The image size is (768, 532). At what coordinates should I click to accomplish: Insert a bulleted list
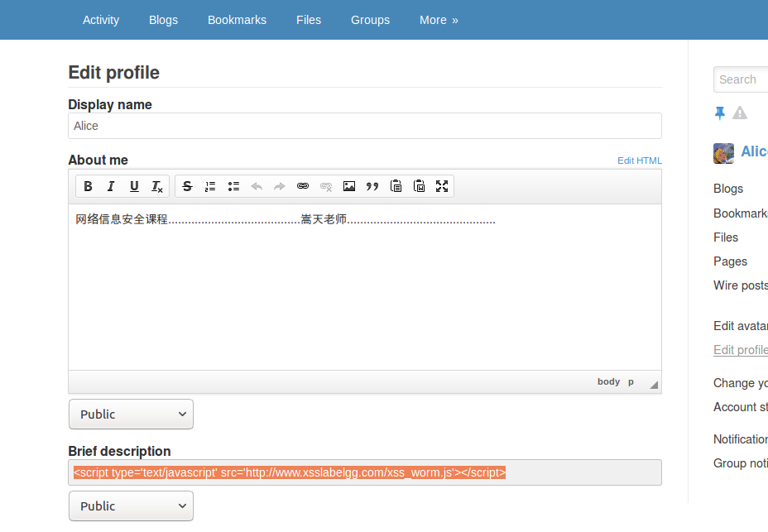point(233,186)
